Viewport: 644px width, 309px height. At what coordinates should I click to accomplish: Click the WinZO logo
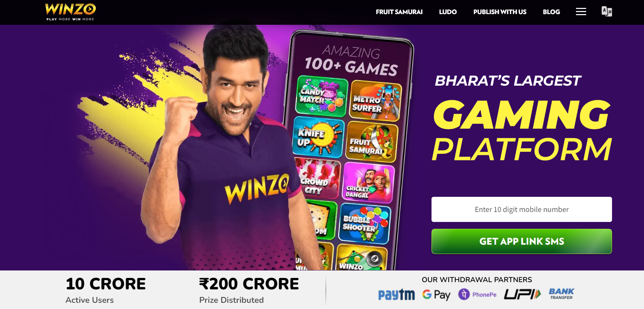70,12
